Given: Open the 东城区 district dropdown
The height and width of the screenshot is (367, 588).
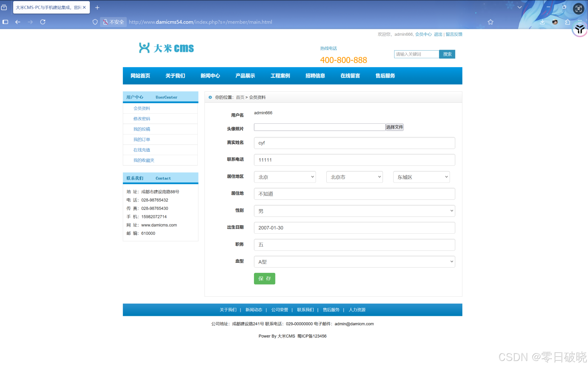Looking at the screenshot, I should [x=421, y=177].
